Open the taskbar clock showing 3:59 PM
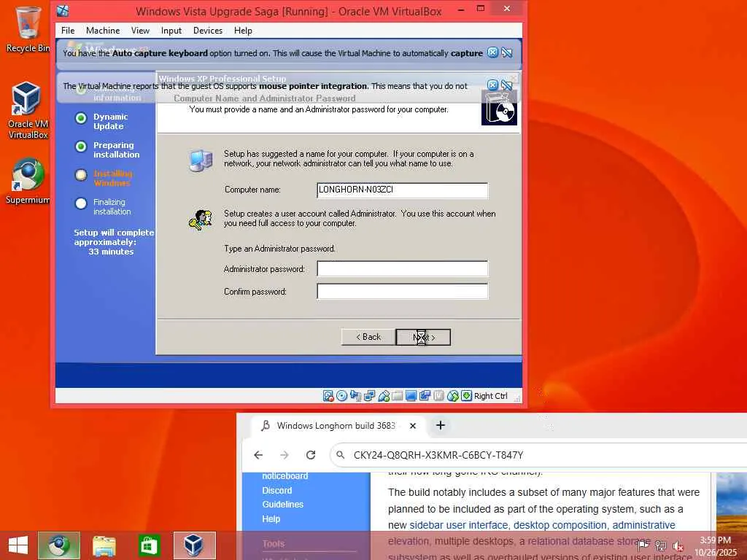Image resolution: width=747 pixels, height=560 pixels. tap(716, 545)
